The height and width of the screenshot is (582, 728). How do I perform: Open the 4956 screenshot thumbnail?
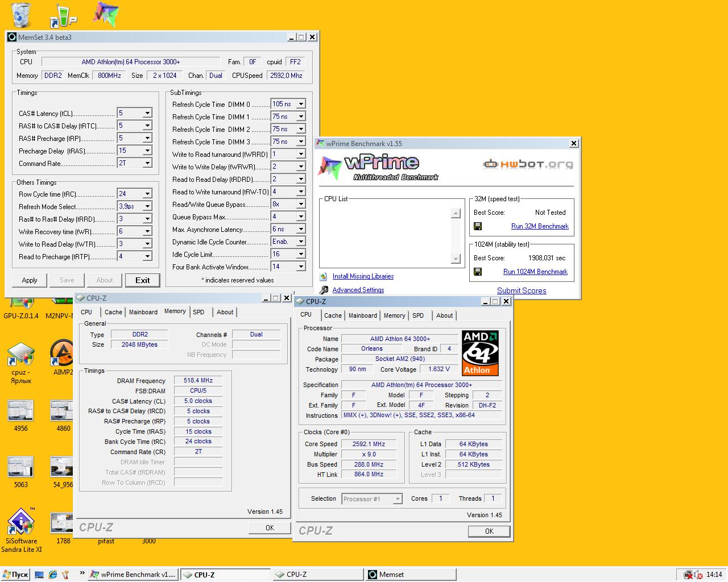20,416
